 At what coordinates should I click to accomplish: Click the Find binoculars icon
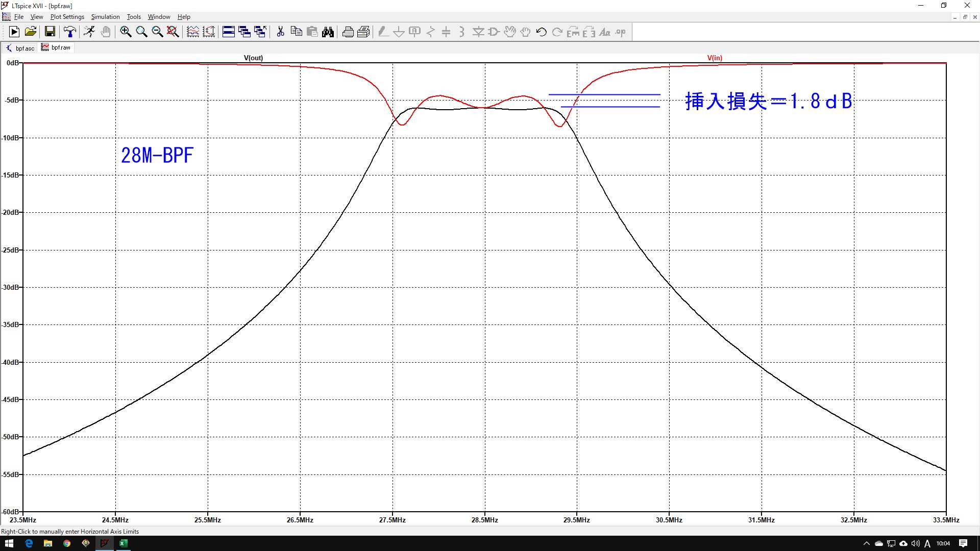[328, 32]
